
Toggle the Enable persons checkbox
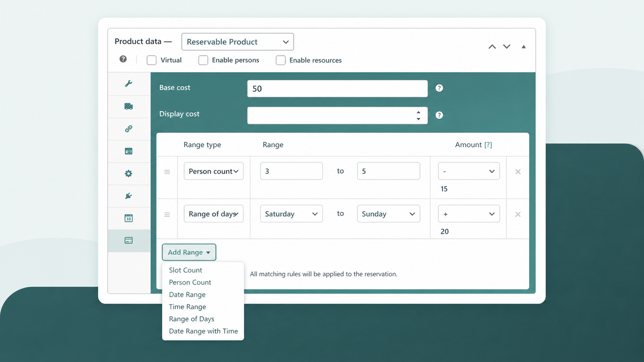point(203,60)
